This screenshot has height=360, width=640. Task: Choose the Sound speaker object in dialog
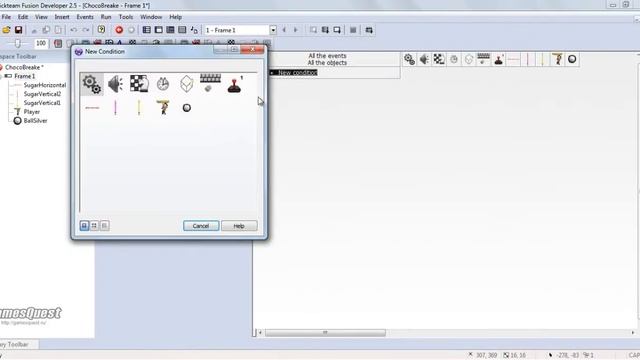coord(116,84)
